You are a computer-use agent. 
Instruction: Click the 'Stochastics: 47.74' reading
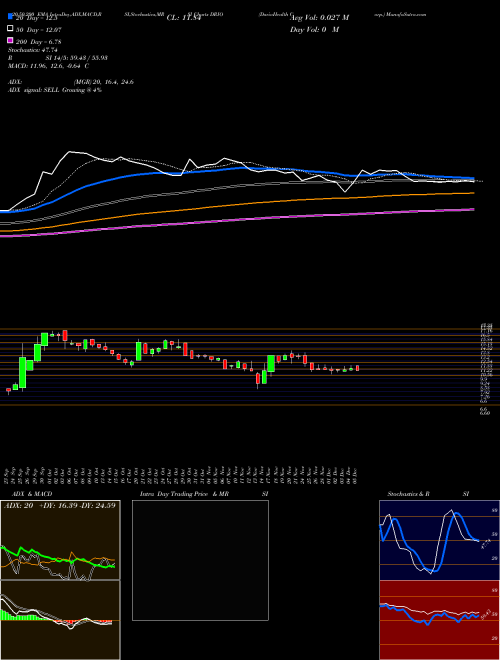[32, 50]
